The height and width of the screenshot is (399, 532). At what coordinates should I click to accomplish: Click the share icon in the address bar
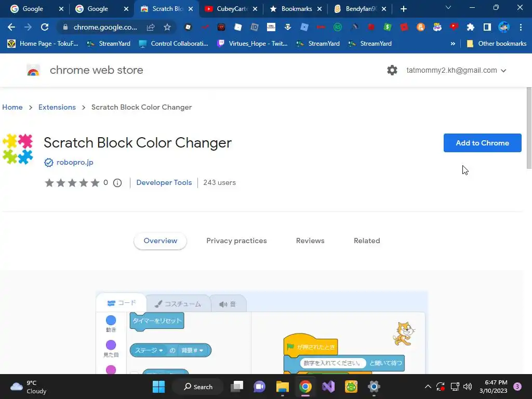tap(151, 27)
